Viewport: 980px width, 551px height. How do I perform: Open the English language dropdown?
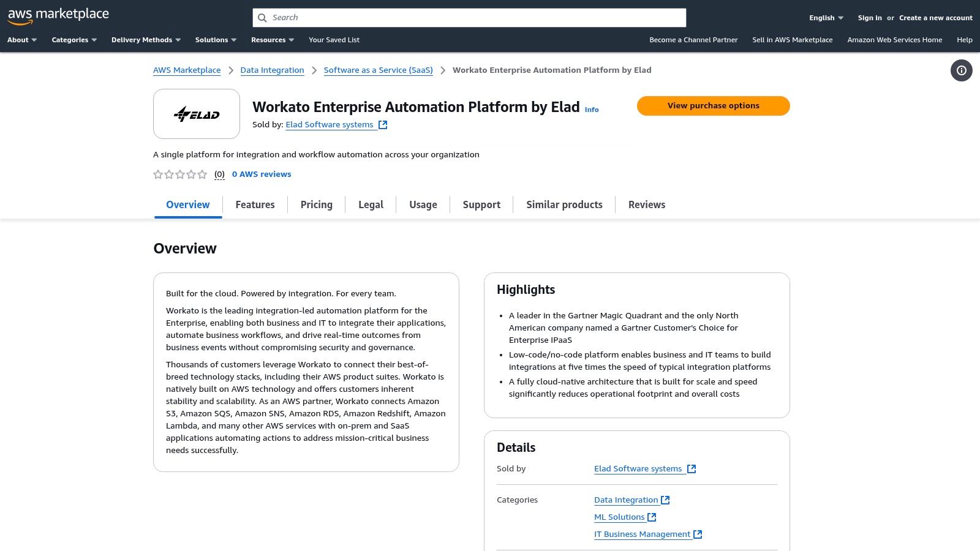point(824,18)
